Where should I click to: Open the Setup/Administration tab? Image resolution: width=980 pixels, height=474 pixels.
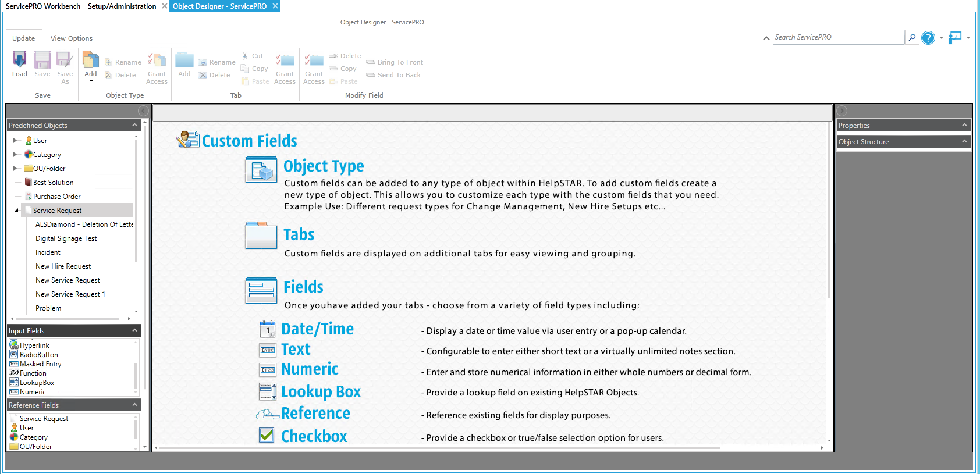pyautogui.click(x=122, y=6)
